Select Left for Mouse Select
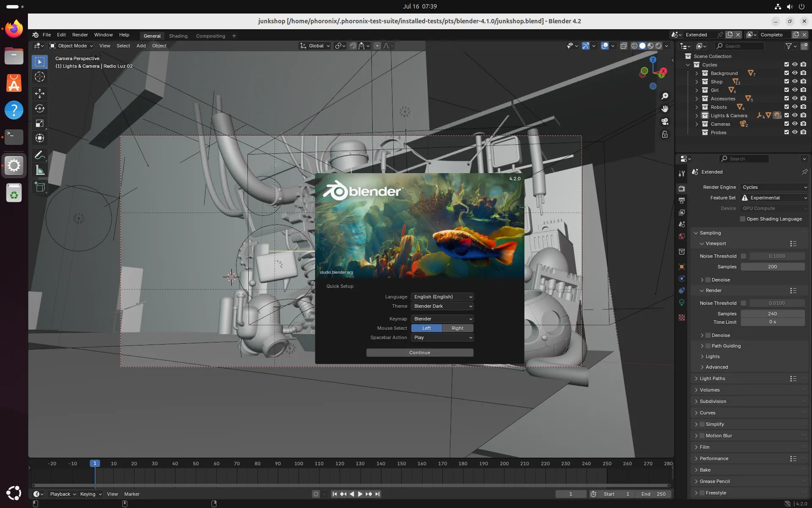This screenshot has height=508, width=812. pyautogui.click(x=426, y=328)
